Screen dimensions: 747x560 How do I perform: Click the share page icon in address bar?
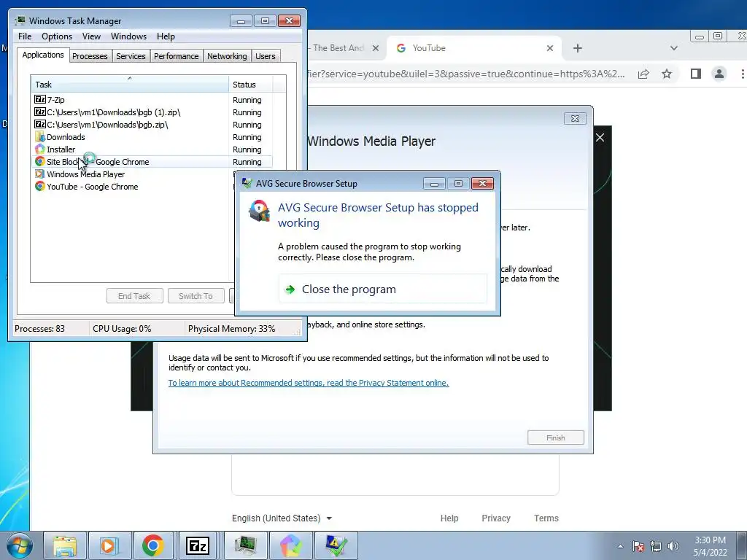[x=643, y=74]
